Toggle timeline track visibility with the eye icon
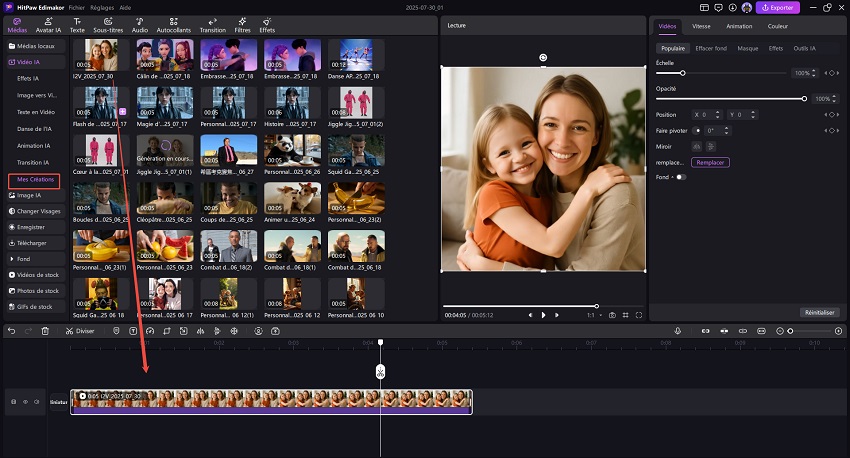The height and width of the screenshot is (458, 850). pyautogui.click(x=25, y=402)
